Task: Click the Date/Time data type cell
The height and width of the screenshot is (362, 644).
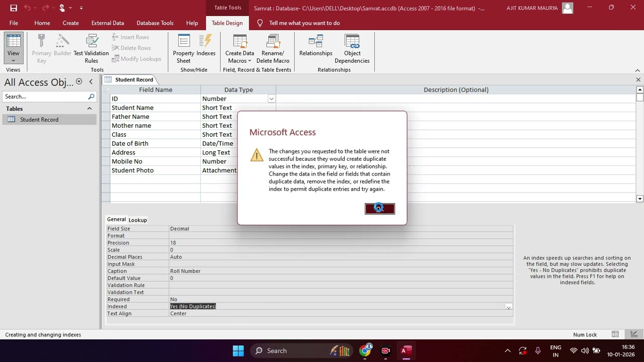Action: point(219,143)
